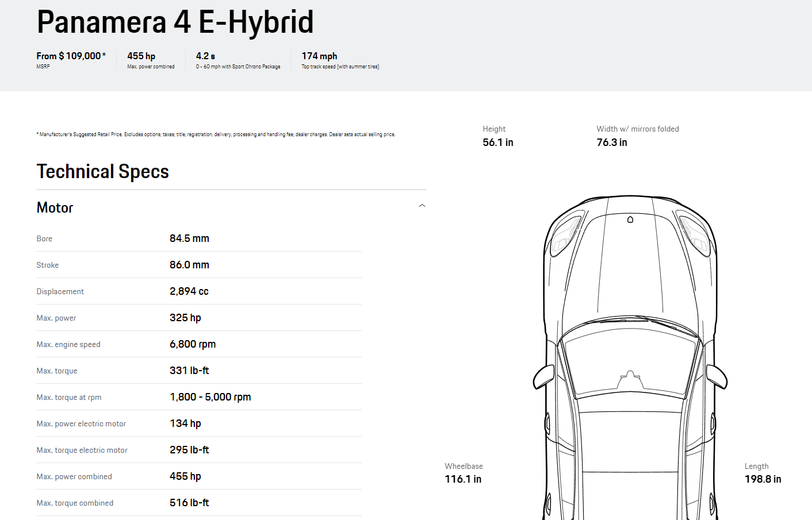Click the Bore label

click(44, 238)
